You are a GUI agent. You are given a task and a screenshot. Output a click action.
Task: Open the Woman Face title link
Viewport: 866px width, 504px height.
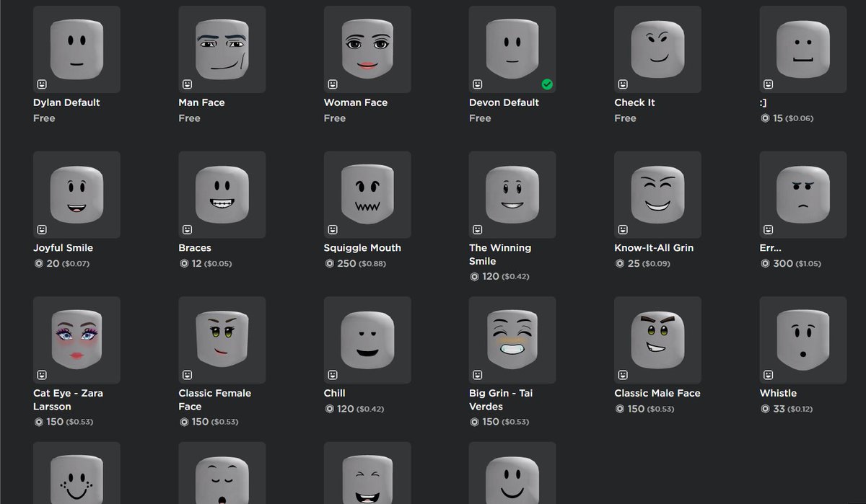pos(356,103)
